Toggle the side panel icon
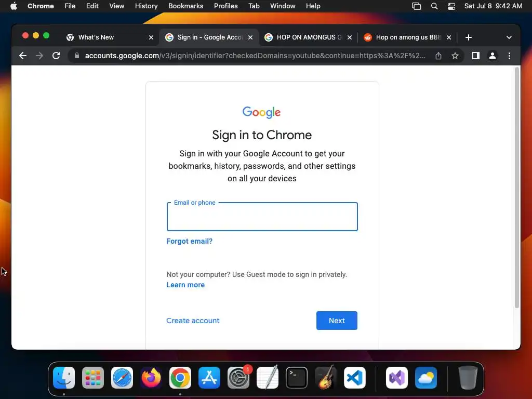 pyautogui.click(x=476, y=56)
